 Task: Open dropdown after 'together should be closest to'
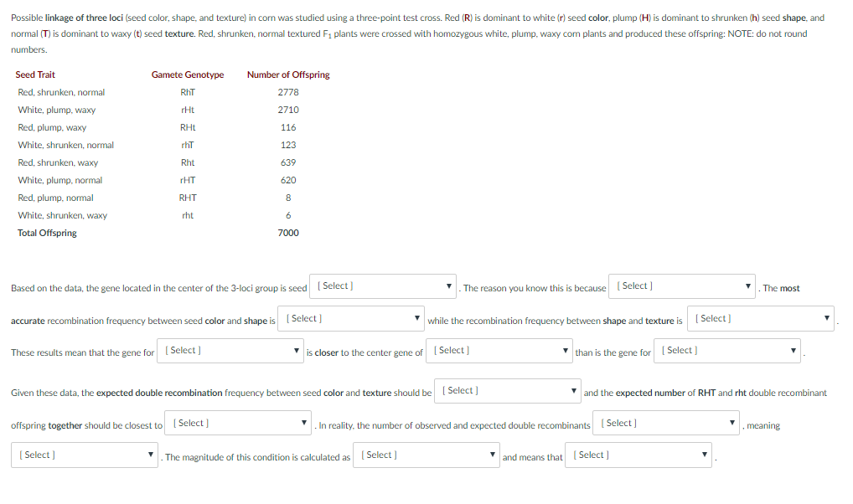click(x=240, y=424)
